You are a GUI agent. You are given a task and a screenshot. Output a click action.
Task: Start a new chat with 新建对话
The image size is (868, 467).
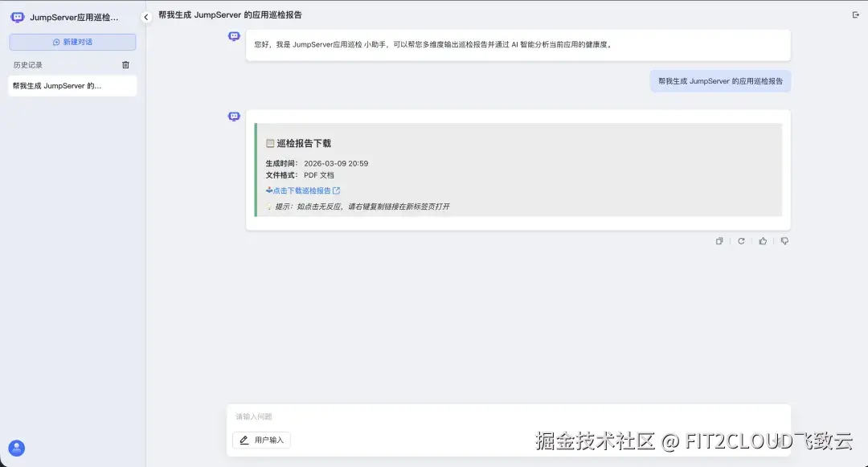coord(72,42)
